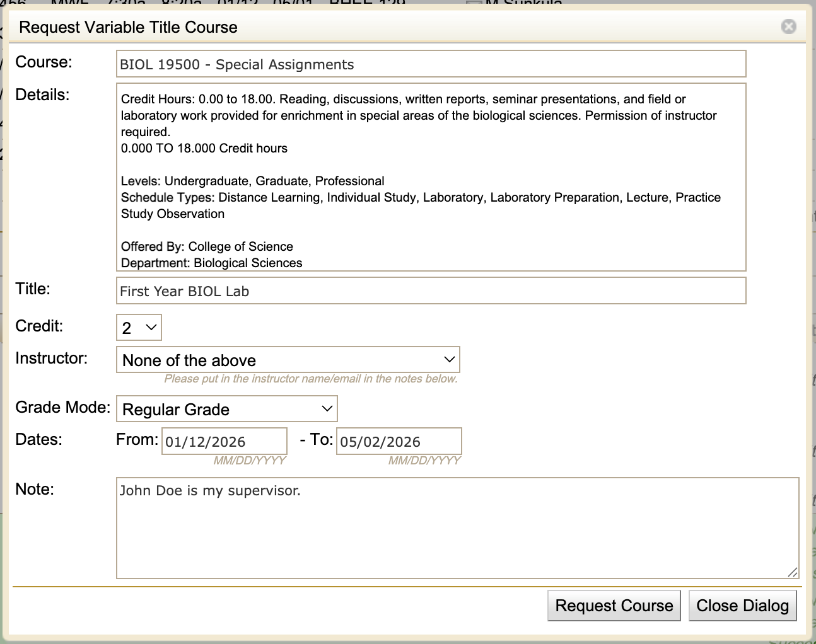This screenshot has width=816, height=644.
Task: Click the Request Course button
Action: pyautogui.click(x=614, y=605)
